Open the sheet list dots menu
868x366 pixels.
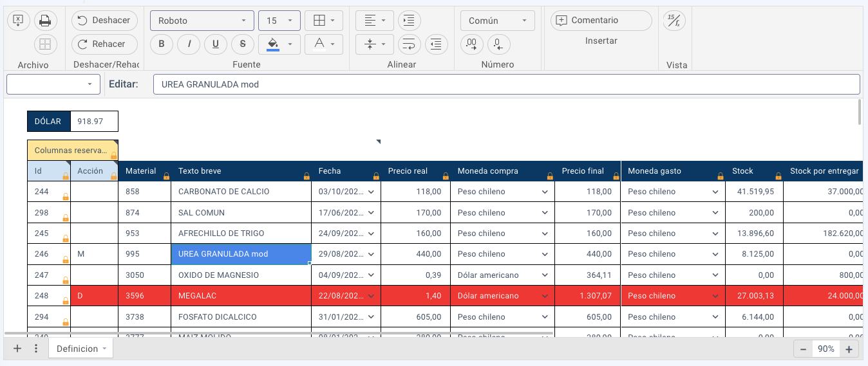pyautogui.click(x=36, y=349)
